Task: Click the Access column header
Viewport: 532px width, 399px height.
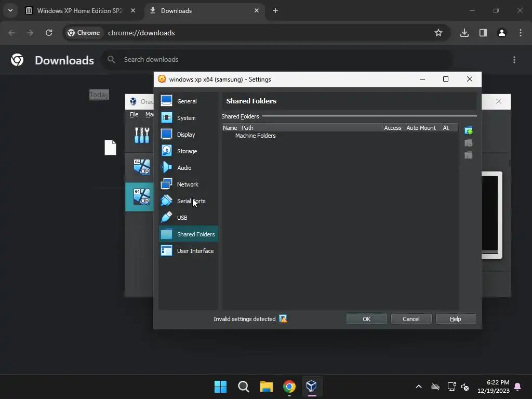Action: pyautogui.click(x=393, y=128)
